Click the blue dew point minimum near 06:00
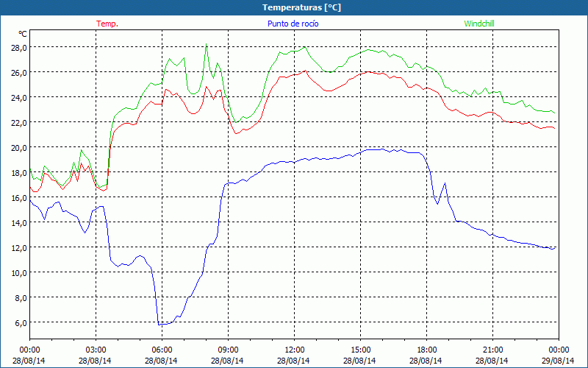This screenshot has width=588, height=368. [x=160, y=324]
